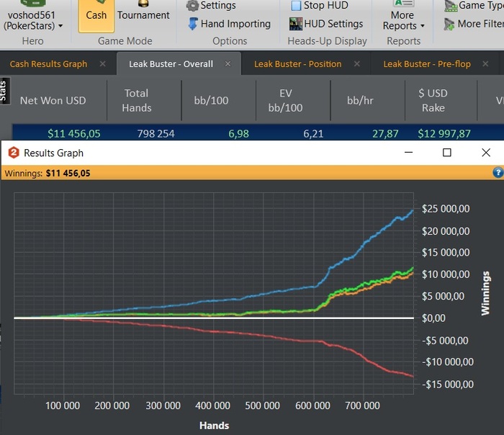The image size is (504, 435).
Task: Sort by $ USD Rake column
Action: point(433,101)
